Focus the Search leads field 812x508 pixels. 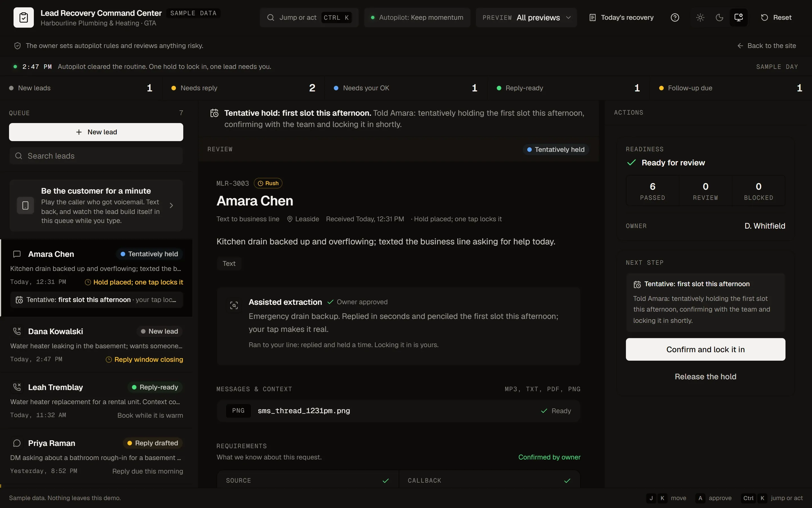coord(96,156)
